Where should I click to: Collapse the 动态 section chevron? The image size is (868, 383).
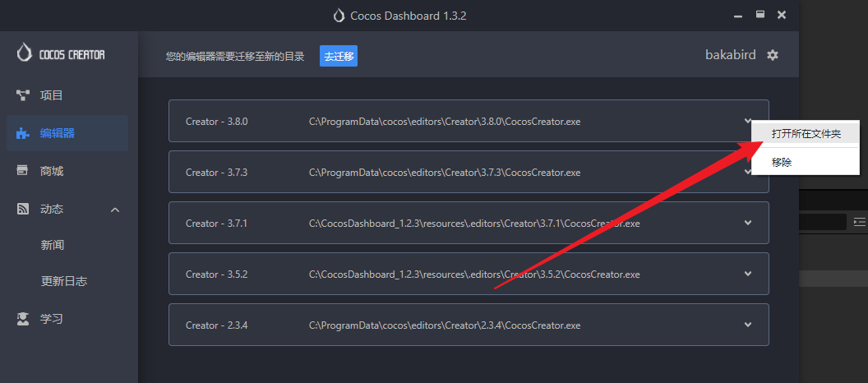(115, 210)
